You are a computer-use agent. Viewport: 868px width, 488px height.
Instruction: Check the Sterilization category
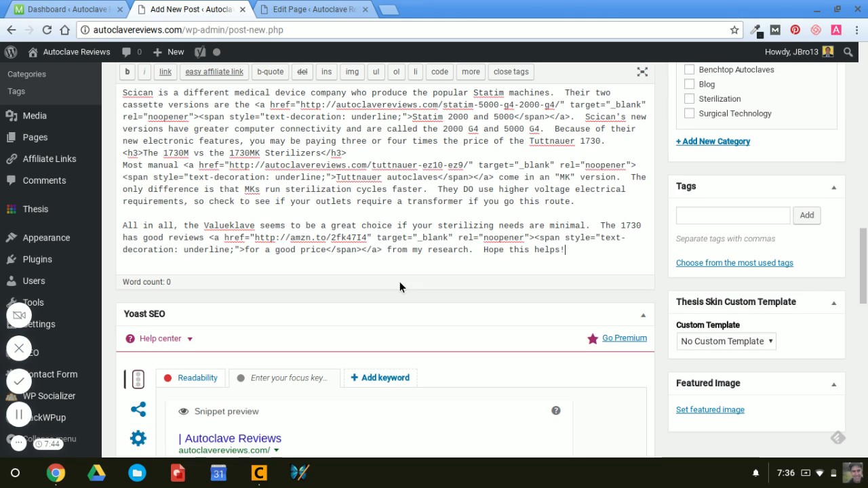(x=690, y=99)
